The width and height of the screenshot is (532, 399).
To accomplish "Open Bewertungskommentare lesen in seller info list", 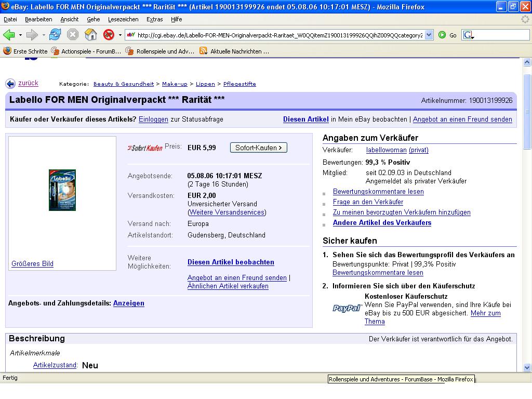I will [378, 191].
